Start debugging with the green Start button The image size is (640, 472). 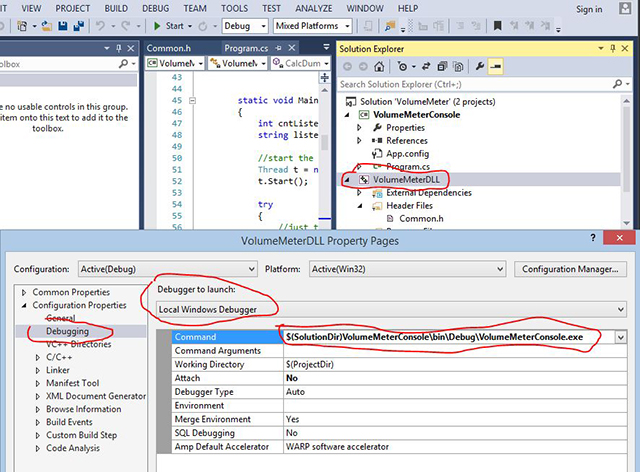coord(169,26)
